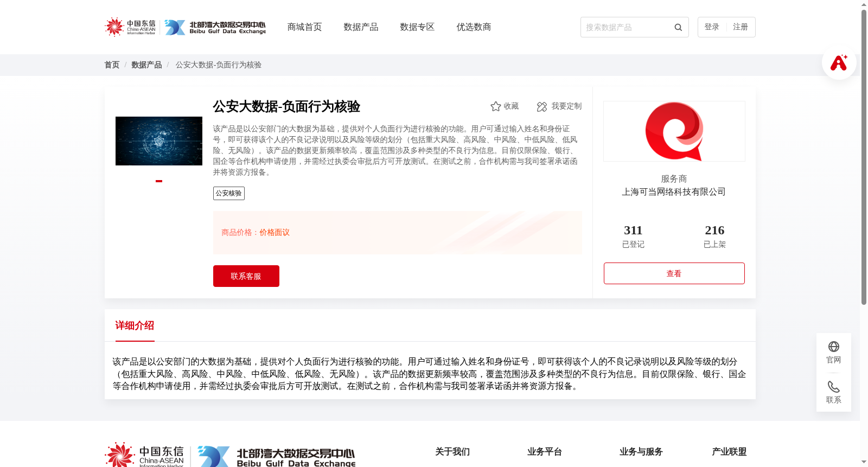The image size is (868, 467).
Task: Click the search magnifier icon
Action: (x=678, y=27)
